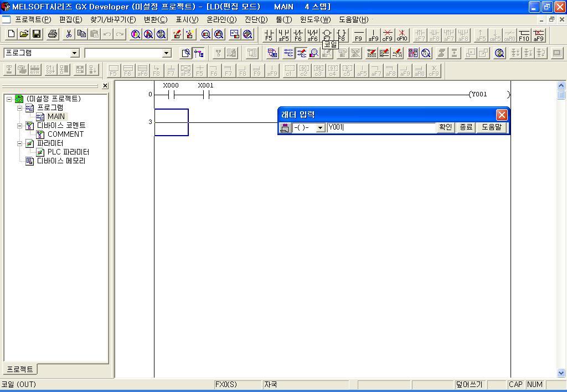This screenshot has width=567, height=392.
Task: Open the empty dropdown next to 프로그램
Action: click(x=166, y=53)
